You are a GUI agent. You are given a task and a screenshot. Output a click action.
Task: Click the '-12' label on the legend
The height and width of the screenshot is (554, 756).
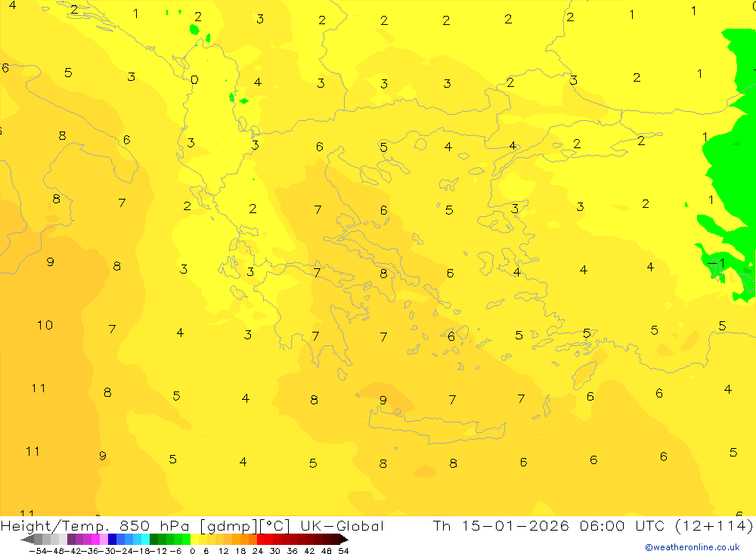tap(158, 551)
